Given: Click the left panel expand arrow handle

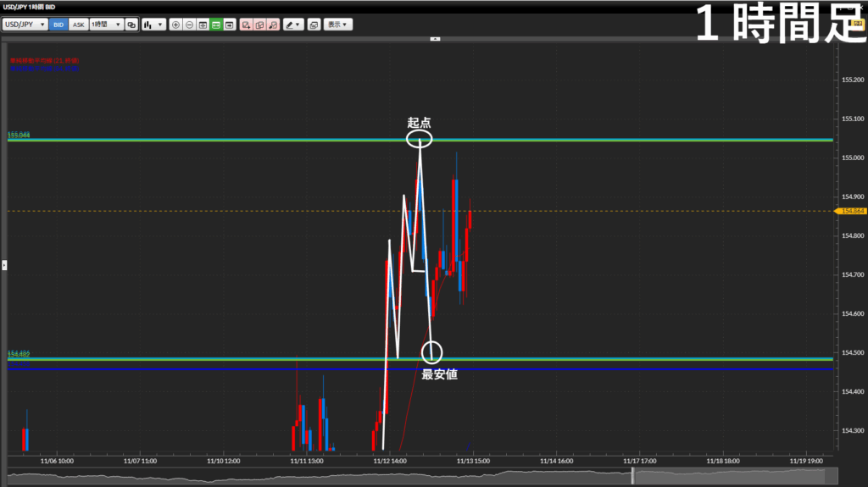Looking at the screenshot, I should [3, 265].
